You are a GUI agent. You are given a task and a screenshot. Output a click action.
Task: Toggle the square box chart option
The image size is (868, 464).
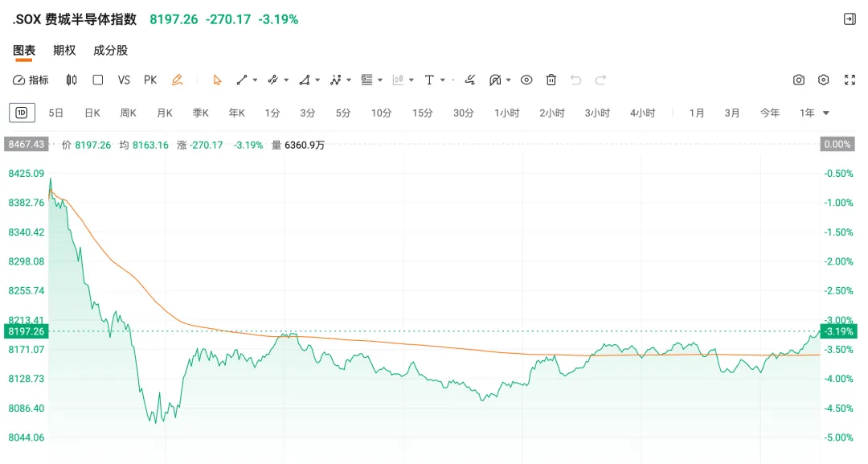(98, 80)
